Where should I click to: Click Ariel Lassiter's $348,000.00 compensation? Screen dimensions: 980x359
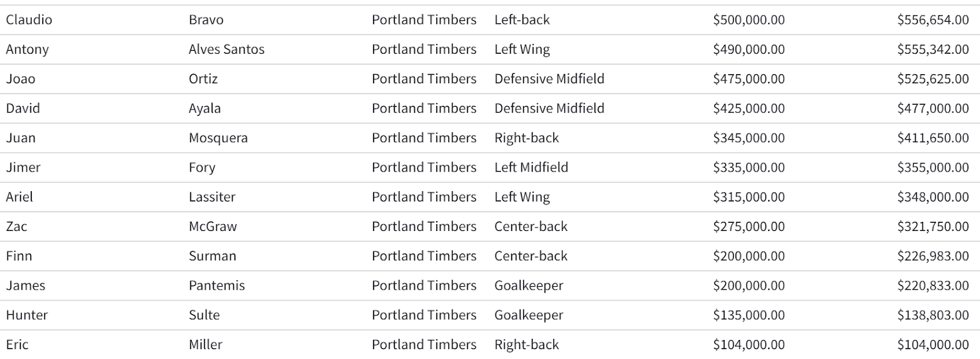pyautogui.click(x=933, y=197)
